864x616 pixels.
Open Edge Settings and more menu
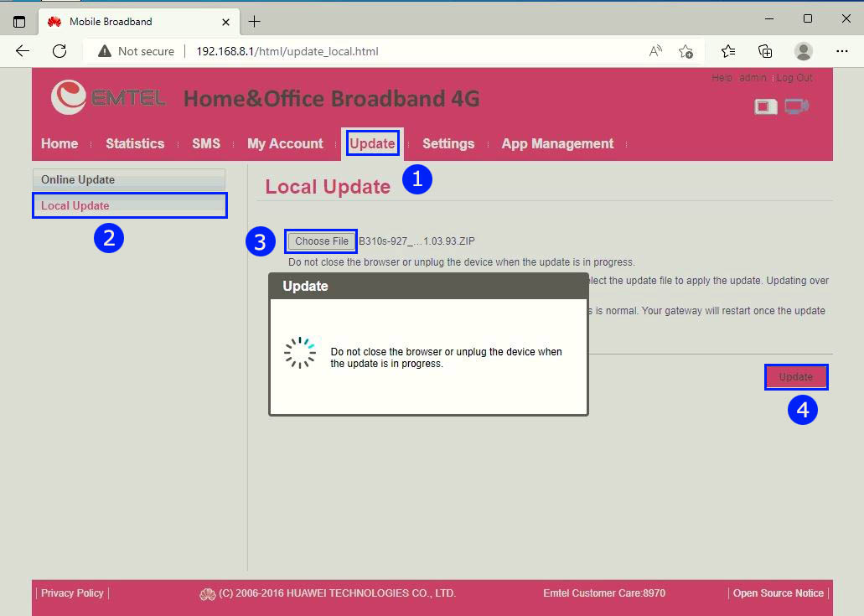[x=842, y=51]
